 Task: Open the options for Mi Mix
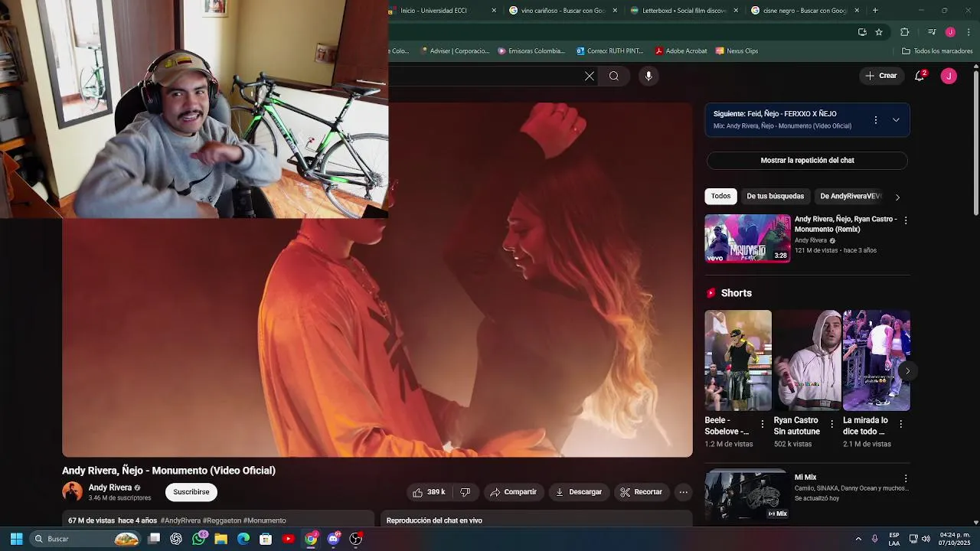906,478
